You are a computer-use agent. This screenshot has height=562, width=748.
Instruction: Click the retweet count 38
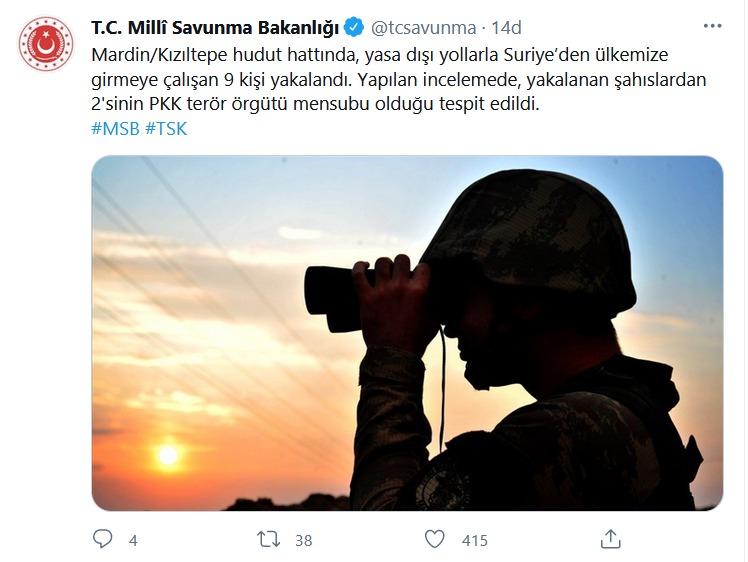(x=303, y=540)
